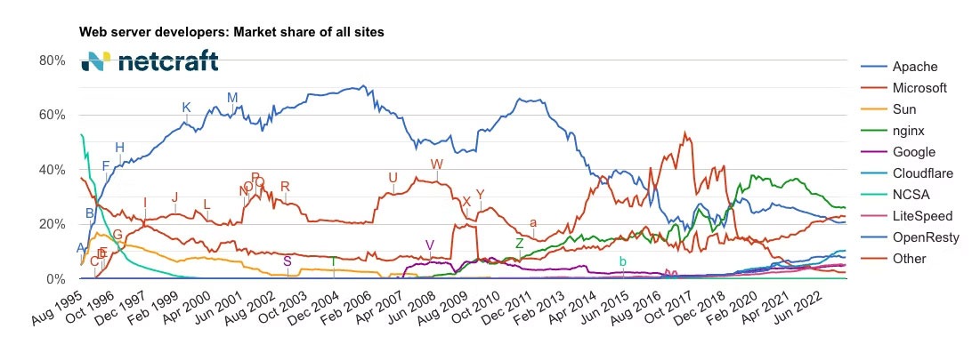980x345 pixels.
Task: Click annotation marker U
Action: click(393, 178)
